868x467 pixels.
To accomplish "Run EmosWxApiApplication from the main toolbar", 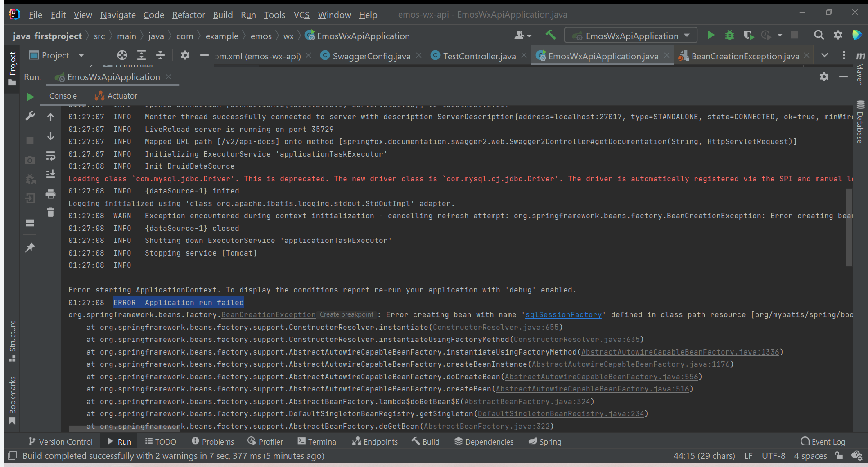I will pyautogui.click(x=711, y=35).
